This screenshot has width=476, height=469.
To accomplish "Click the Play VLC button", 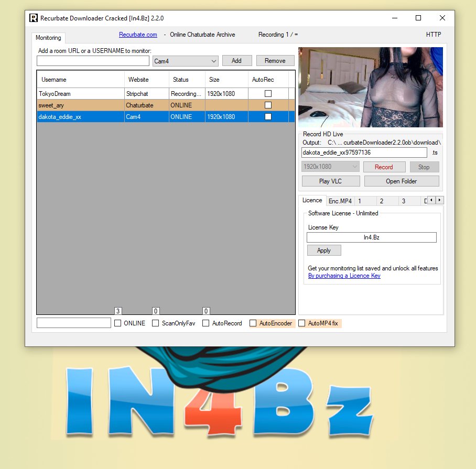I will coord(331,181).
